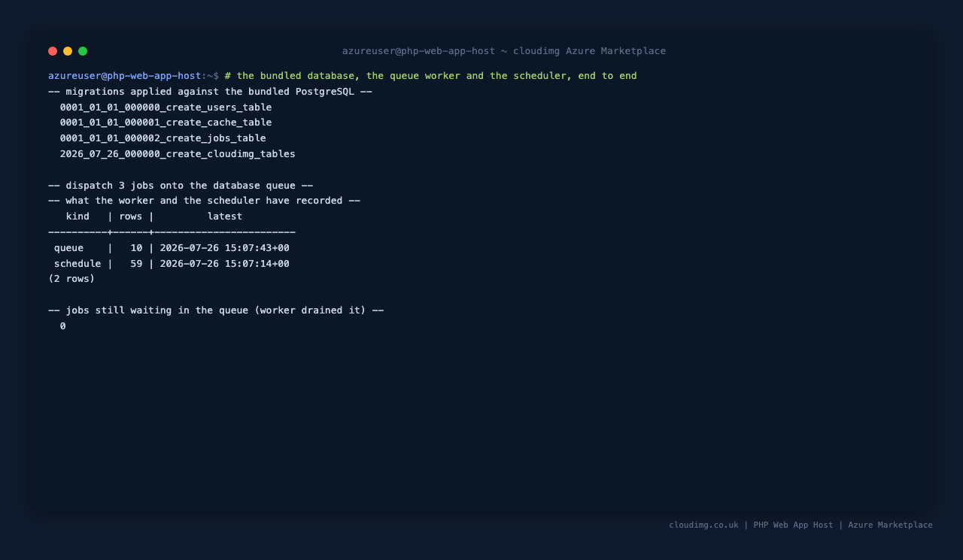The image size is (963, 560).
Task: Click the 'kind' column header
Action: point(77,216)
